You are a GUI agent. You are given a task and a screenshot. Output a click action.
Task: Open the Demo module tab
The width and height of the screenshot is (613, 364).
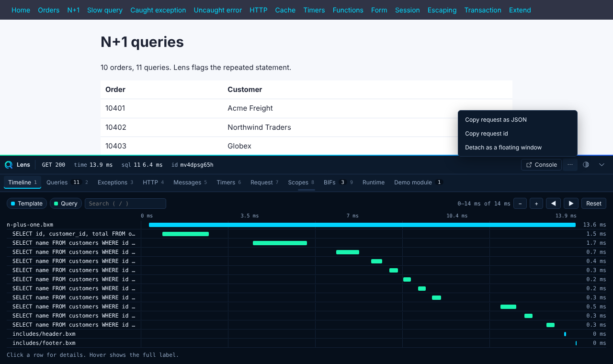[x=418, y=182]
